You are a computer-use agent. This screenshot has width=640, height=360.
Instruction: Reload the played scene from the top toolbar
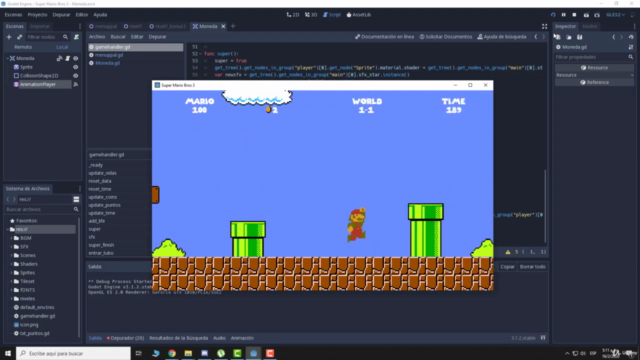553,15
